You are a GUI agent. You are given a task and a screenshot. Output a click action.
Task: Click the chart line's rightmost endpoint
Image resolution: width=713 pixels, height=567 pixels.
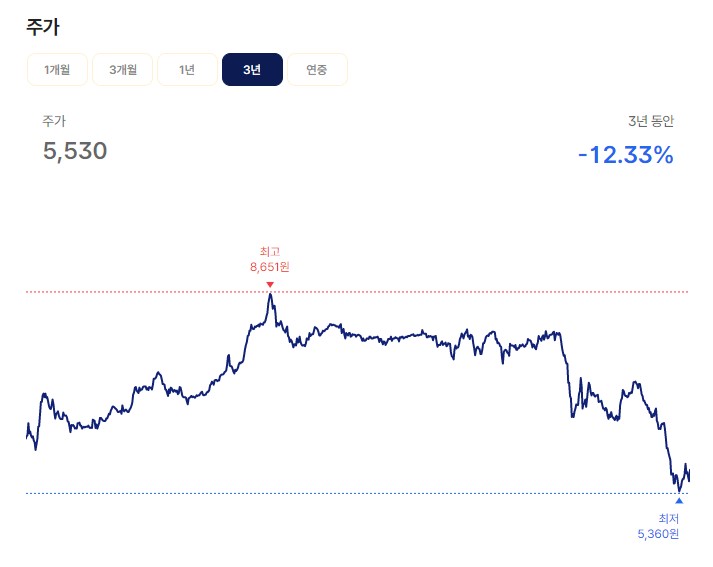click(x=689, y=479)
